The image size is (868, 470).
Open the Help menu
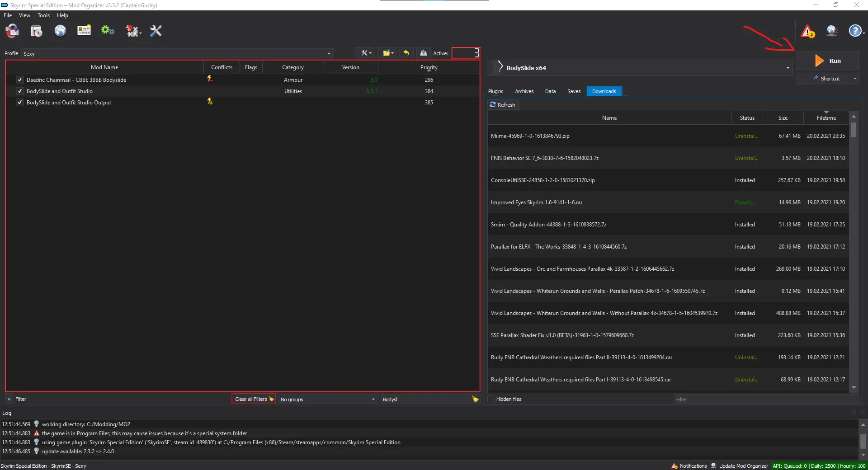tap(62, 15)
